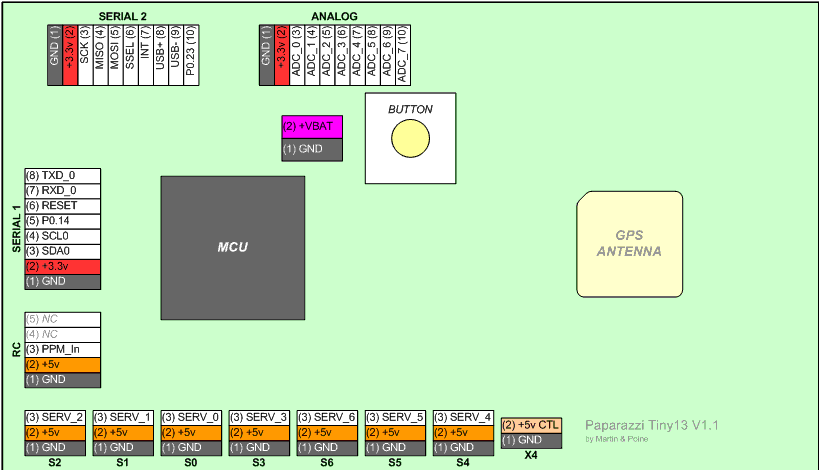Viewport: 819px width, 470px height.
Task: Select the (2) +5v pin on S6
Action: click(x=327, y=432)
